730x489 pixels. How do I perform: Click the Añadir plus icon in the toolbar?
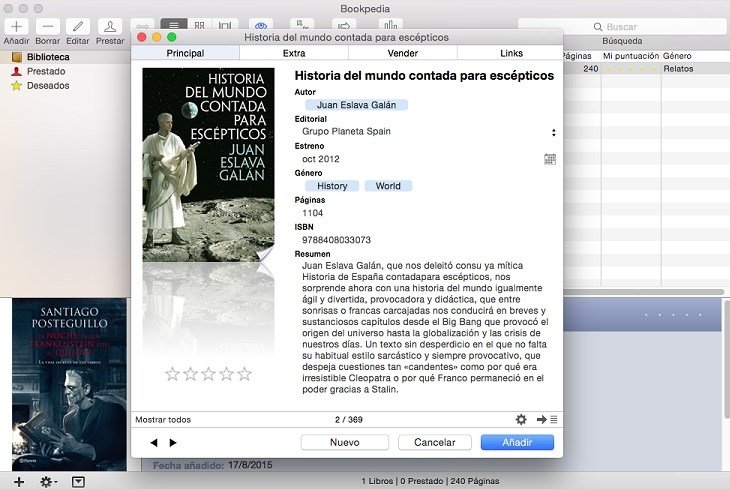pyautogui.click(x=17, y=27)
